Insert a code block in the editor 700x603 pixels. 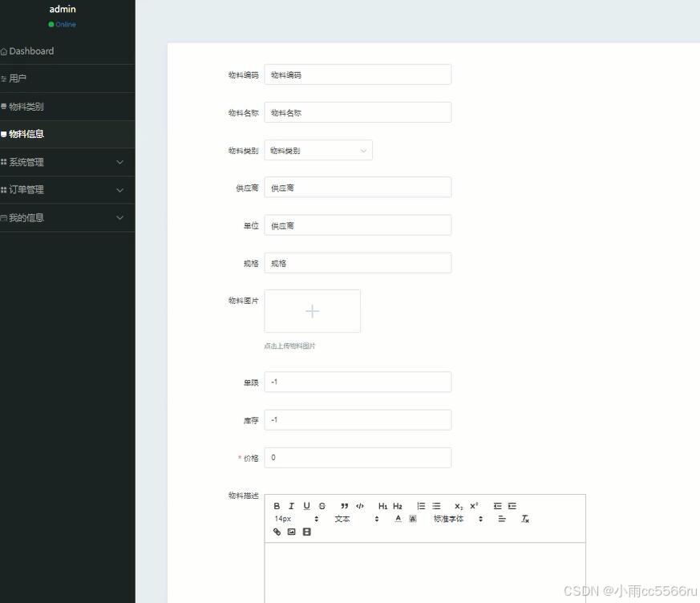click(360, 506)
